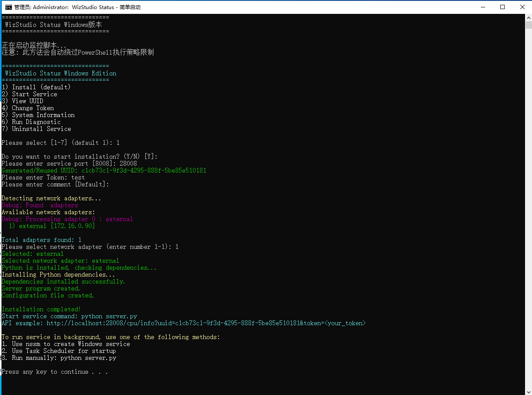Screen dimensions: 532x395
Task: Click the green 'Generated/Reused UUID' line
Action: [x=104, y=170]
